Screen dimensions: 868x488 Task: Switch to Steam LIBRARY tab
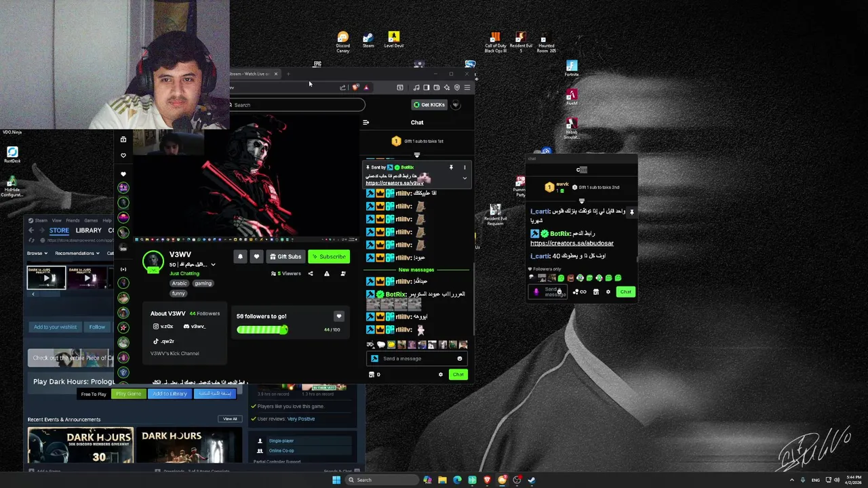(x=88, y=230)
